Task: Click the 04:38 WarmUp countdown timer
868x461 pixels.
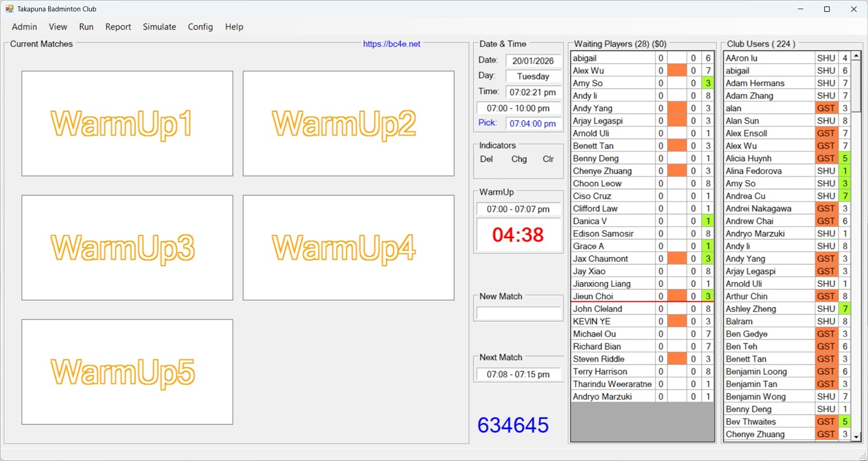Action: (x=518, y=234)
